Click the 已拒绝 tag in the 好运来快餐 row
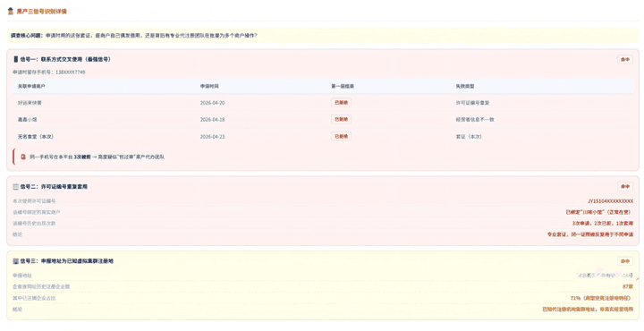This screenshot has height=331, width=644. click(x=341, y=103)
